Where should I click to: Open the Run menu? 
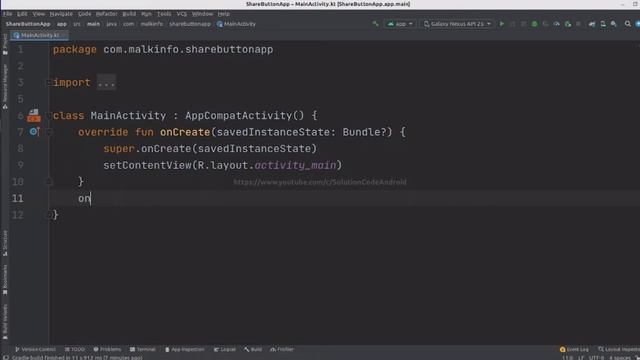(x=147, y=14)
